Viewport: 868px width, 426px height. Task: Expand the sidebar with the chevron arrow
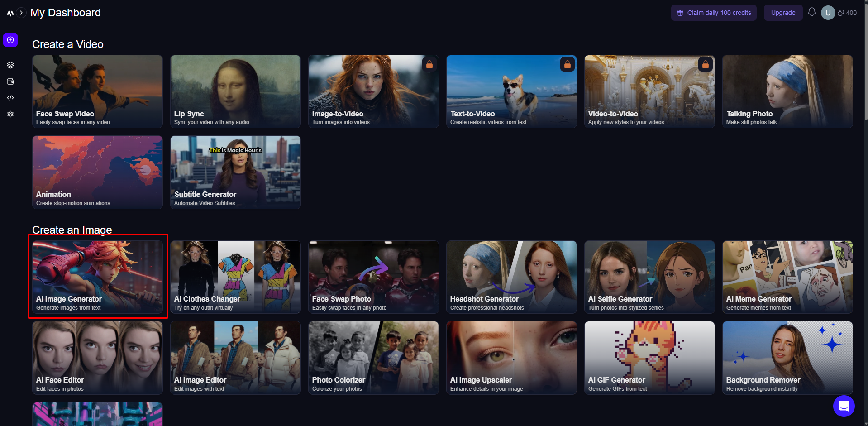(x=21, y=13)
